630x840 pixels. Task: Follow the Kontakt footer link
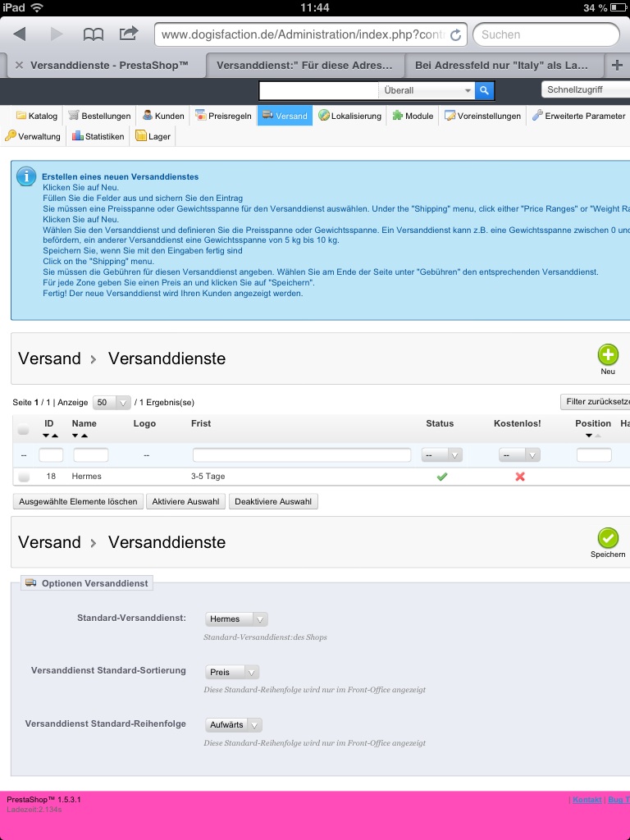pos(587,799)
